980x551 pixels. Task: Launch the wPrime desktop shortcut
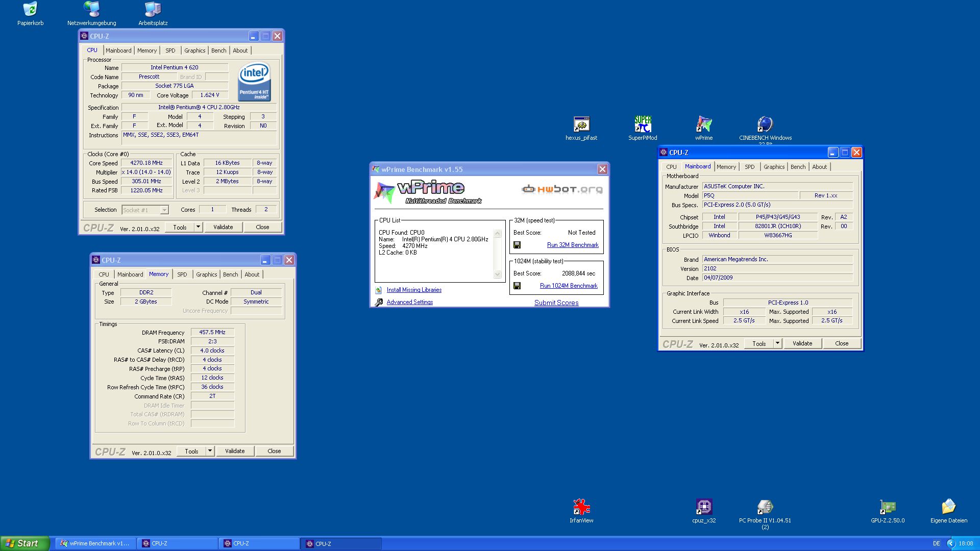(704, 124)
